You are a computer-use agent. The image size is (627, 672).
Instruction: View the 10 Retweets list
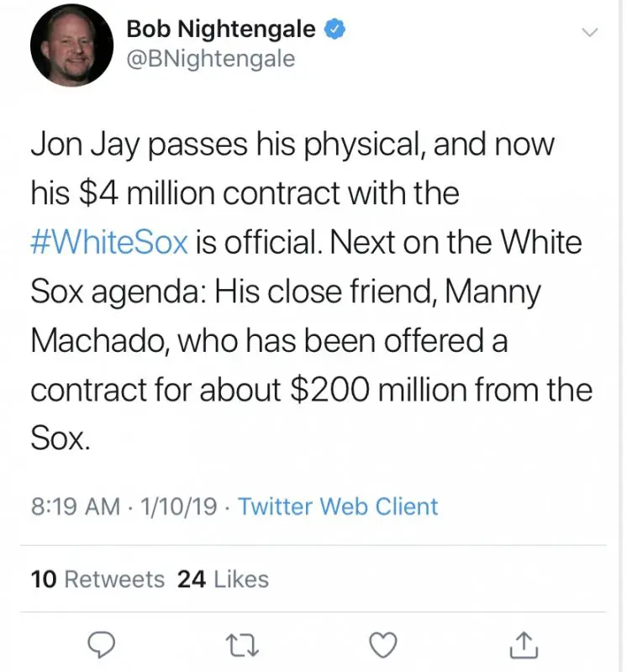(97, 580)
